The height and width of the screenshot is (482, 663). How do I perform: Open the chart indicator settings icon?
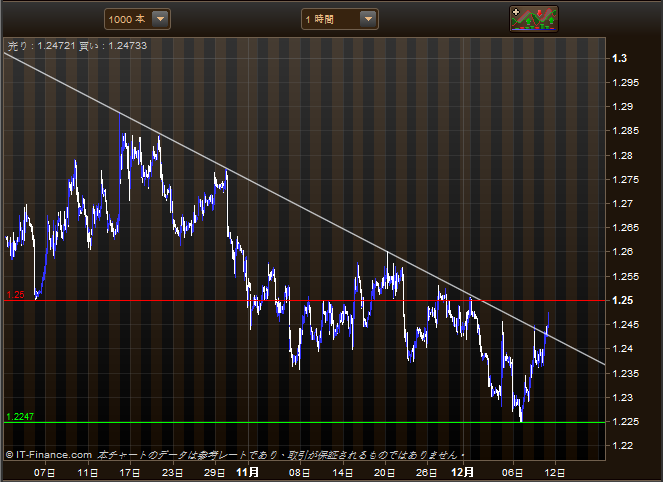click(x=534, y=19)
